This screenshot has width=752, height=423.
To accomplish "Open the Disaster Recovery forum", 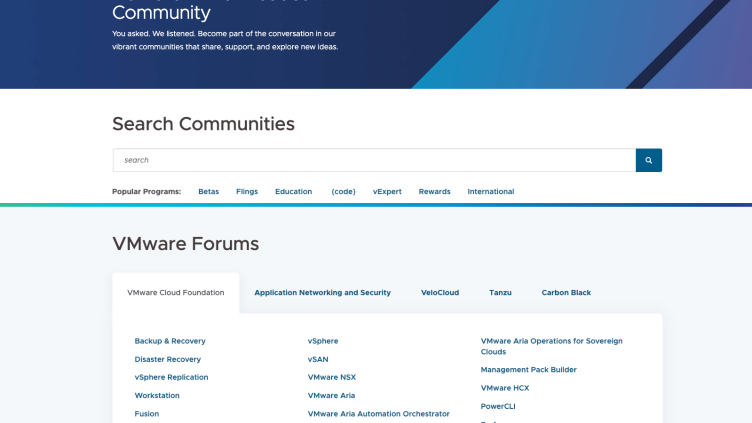I will pyautogui.click(x=167, y=359).
